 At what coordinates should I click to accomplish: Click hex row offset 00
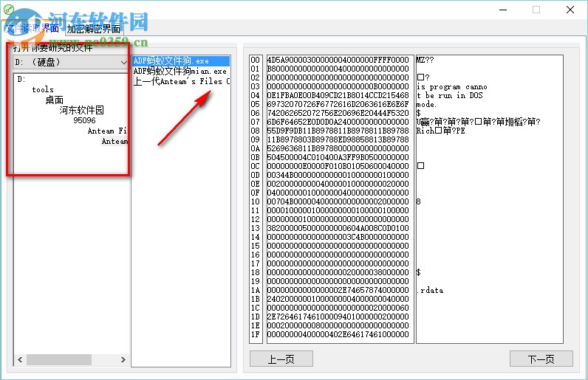pos(256,60)
